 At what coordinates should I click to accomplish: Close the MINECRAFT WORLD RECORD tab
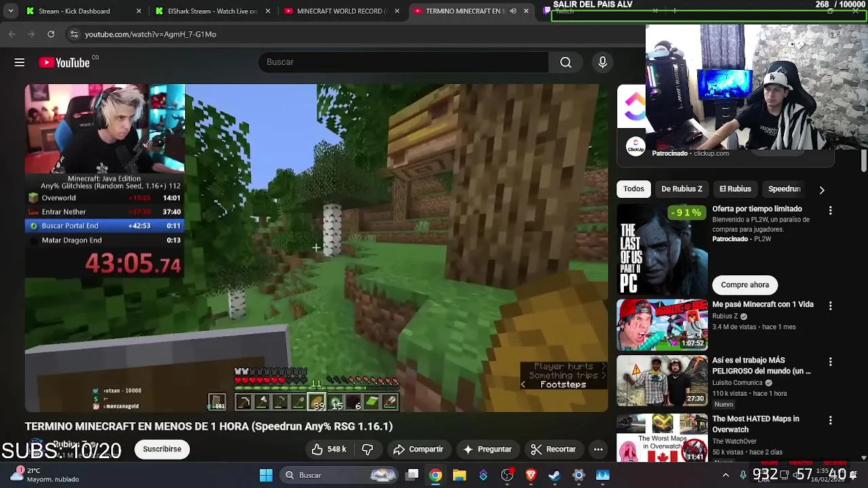pyautogui.click(x=397, y=11)
